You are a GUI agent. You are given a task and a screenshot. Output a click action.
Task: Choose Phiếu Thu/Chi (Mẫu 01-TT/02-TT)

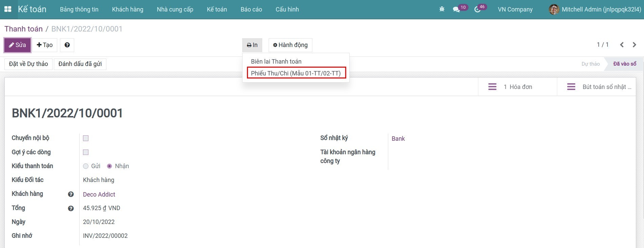(x=296, y=73)
